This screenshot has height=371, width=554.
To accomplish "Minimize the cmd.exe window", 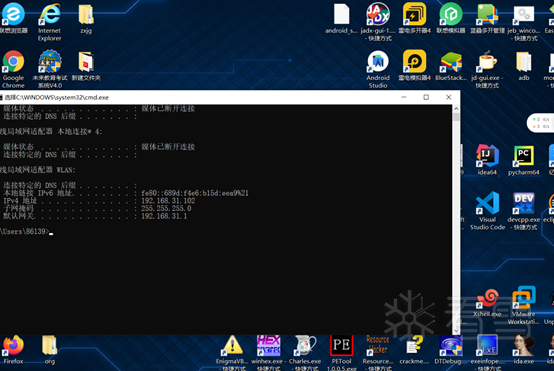I will (x=404, y=97).
